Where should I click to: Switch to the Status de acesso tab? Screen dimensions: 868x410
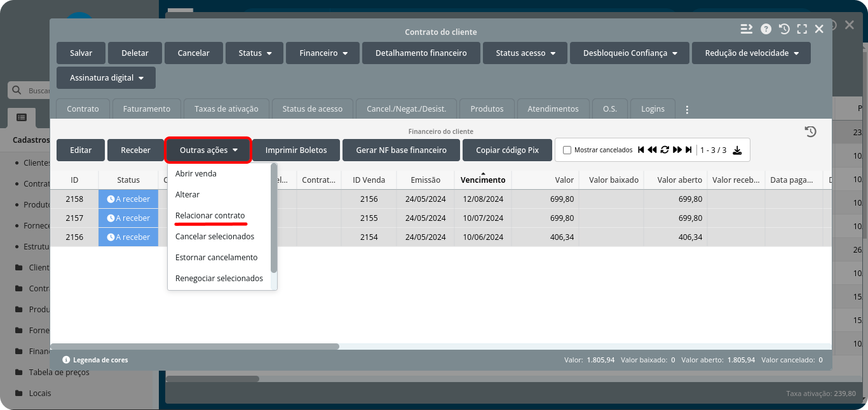pos(312,109)
